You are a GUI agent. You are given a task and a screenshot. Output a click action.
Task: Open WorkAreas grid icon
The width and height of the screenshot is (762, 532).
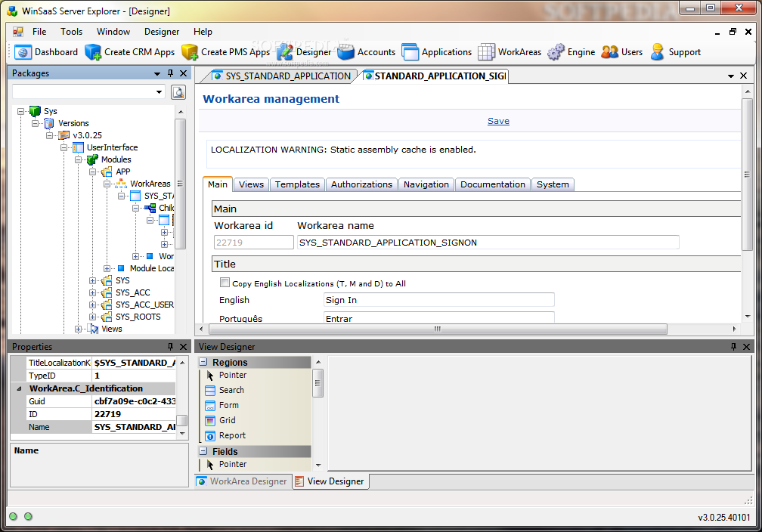pyautogui.click(x=486, y=52)
